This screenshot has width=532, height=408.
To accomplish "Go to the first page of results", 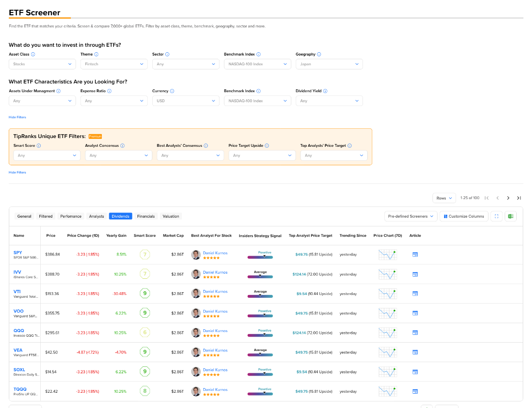I will (x=487, y=198).
